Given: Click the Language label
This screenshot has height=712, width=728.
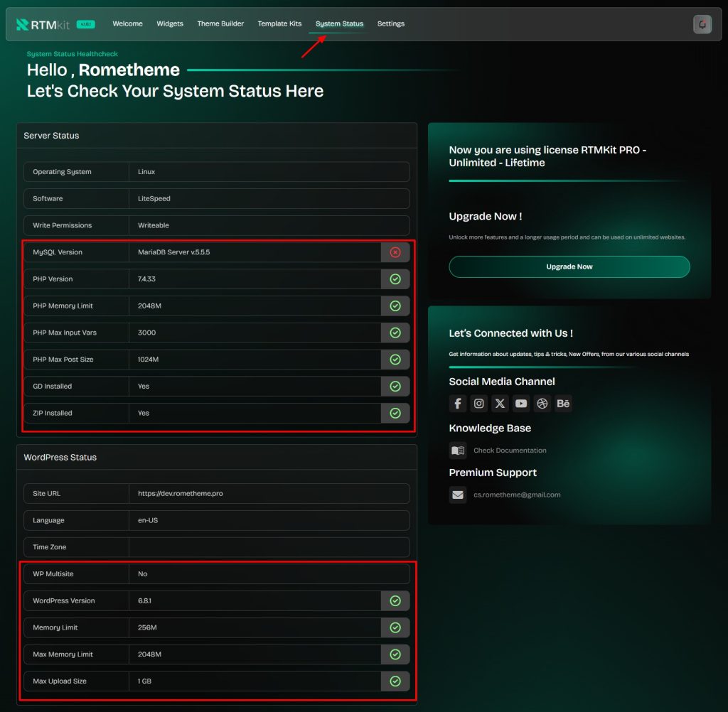Looking at the screenshot, I should [49, 520].
